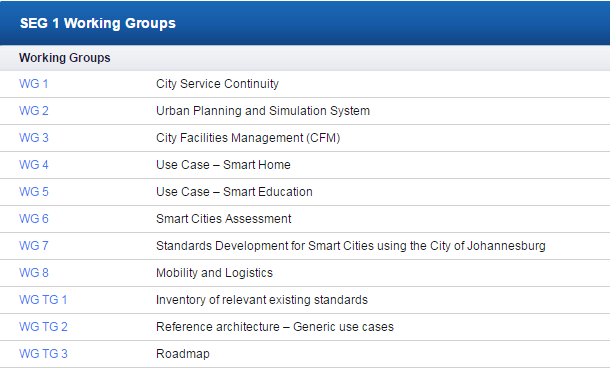Screen dimensions: 610x368
Task: Open the WG 1 link
Action: (x=33, y=84)
